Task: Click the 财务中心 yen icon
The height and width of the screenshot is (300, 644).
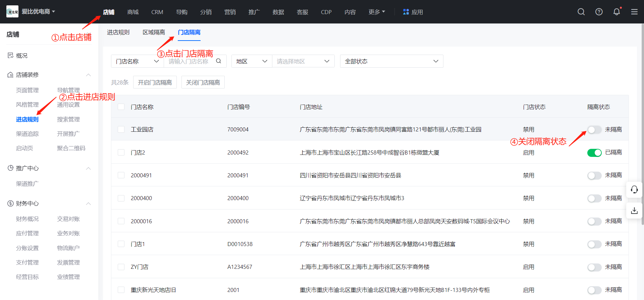Action: tap(10, 203)
